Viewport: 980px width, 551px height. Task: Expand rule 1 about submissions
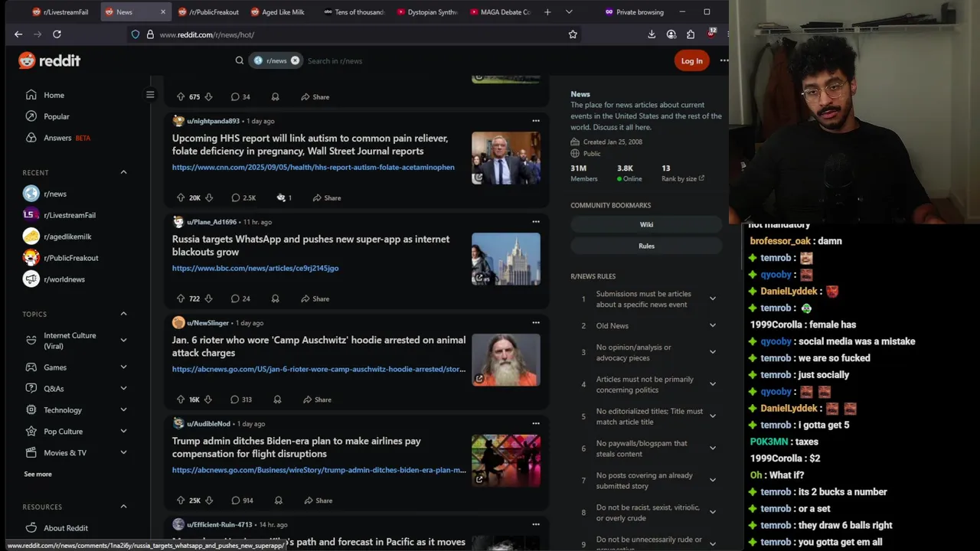click(712, 298)
